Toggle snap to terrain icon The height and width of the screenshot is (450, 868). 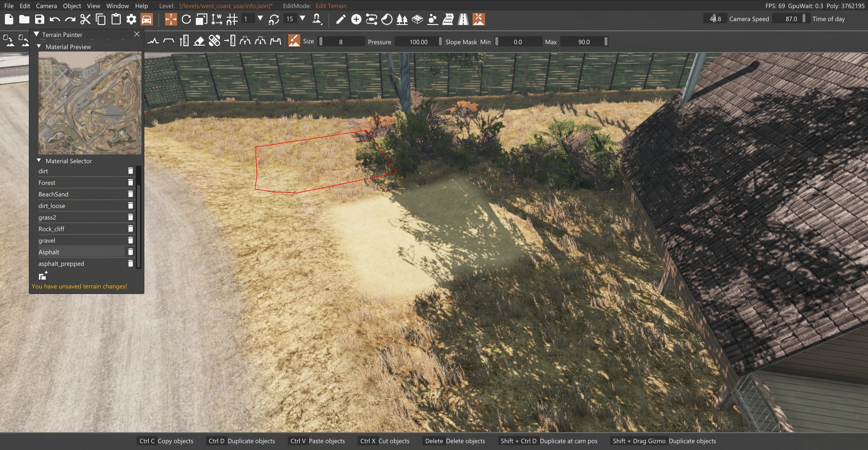pyautogui.click(x=317, y=19)
